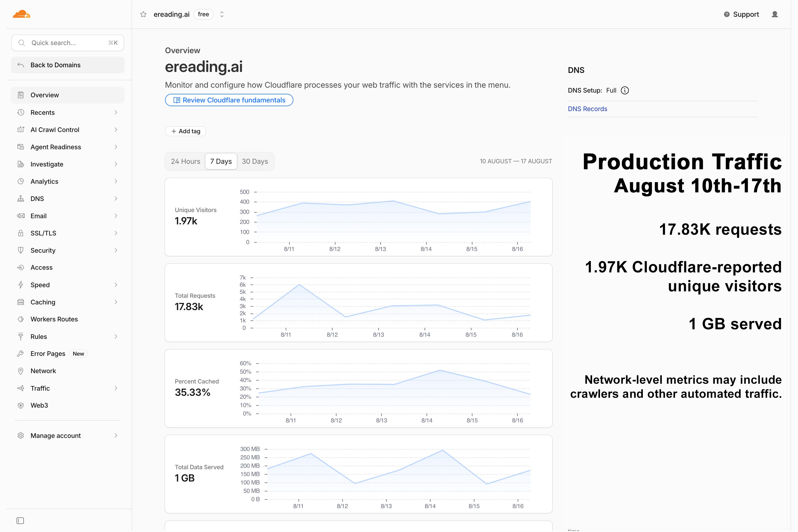
Task: Click the Caching icon
Action: click(21, 302)
